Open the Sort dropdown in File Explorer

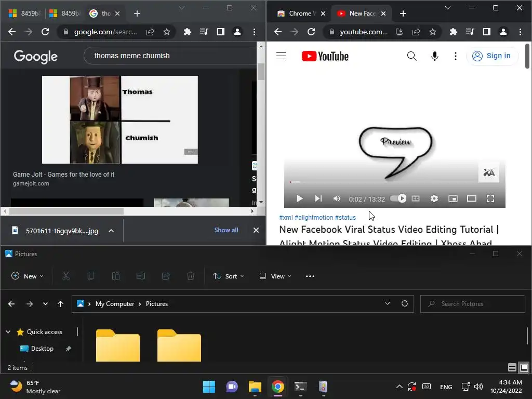pos(229,276)
